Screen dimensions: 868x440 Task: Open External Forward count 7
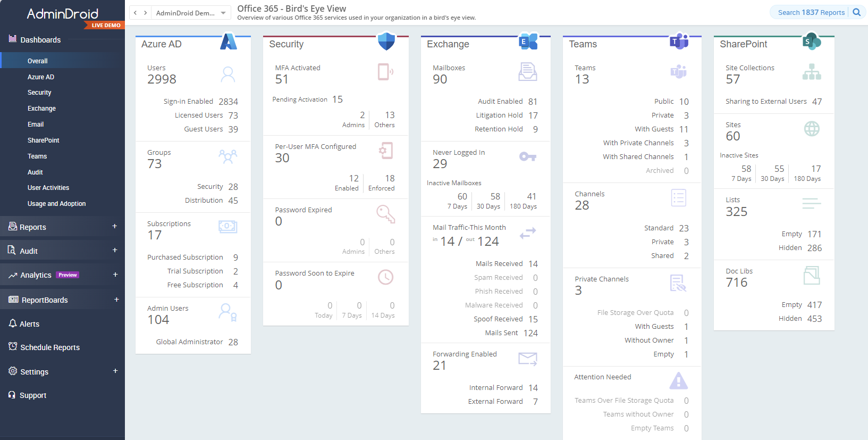pos(535,402)
